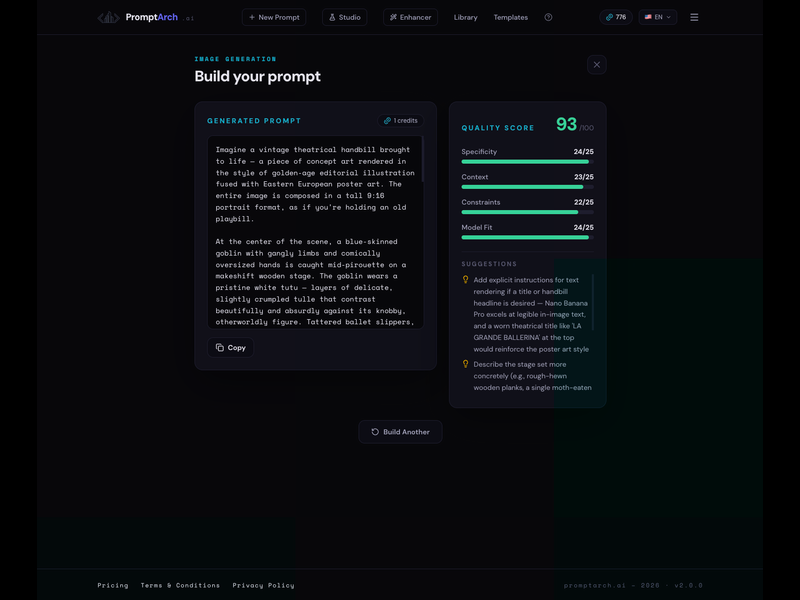Click inside the generated prompt text area
Screen dimensions: 800x600
[x=315, y=232]
